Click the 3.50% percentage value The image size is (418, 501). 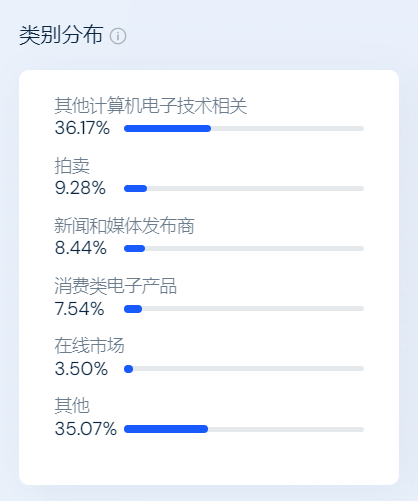(81, 369)
